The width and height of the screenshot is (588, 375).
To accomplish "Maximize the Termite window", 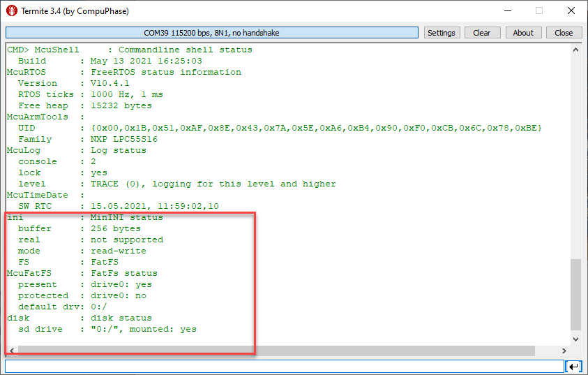I will pos(538,11).
